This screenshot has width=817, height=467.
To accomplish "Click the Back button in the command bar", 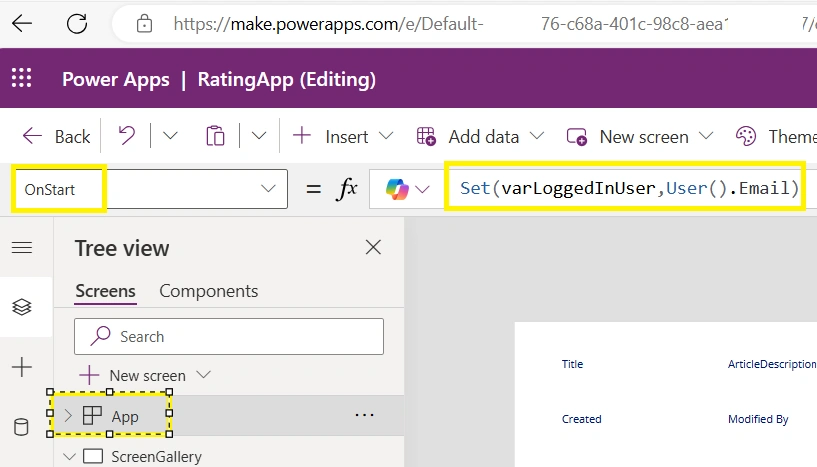I will pos(56,137).
